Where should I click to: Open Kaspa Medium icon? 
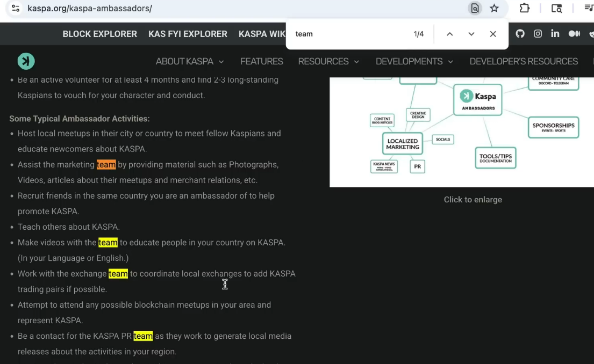[574, 34]
